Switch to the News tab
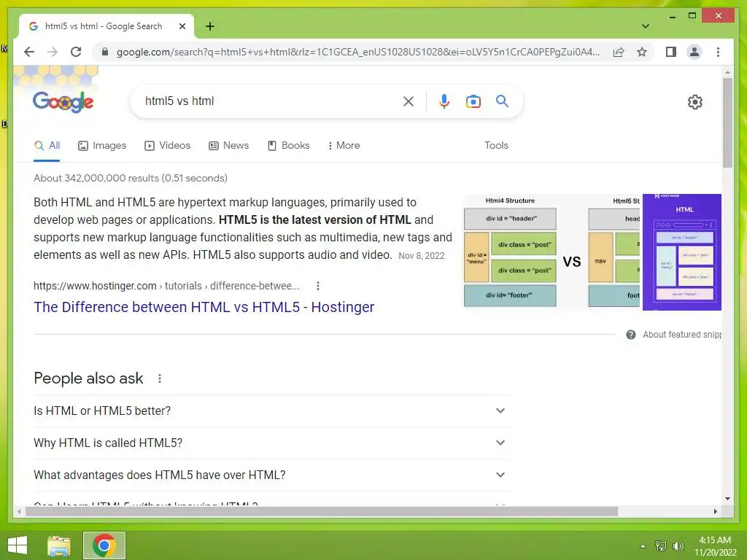The image size is (747, 560). 228,146
